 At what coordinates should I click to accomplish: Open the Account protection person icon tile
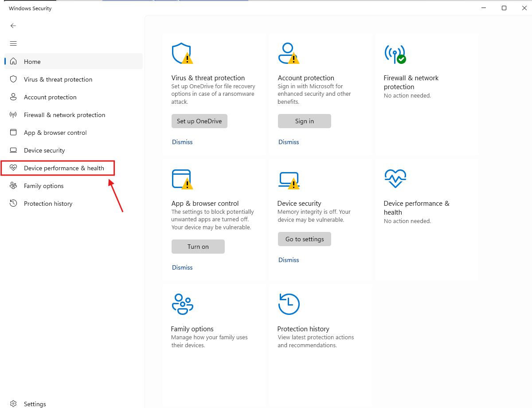coord(288,54)
